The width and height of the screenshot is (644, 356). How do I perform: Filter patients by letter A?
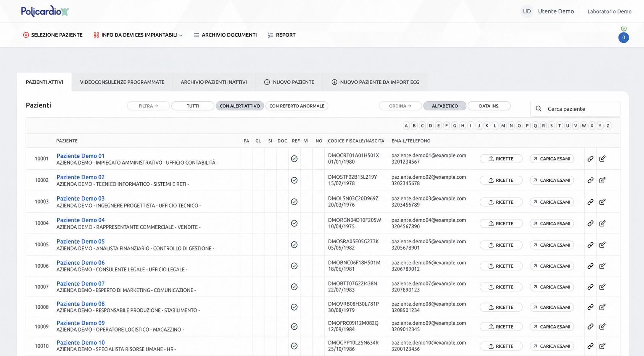pyautogui.click(x=406, y=126)
